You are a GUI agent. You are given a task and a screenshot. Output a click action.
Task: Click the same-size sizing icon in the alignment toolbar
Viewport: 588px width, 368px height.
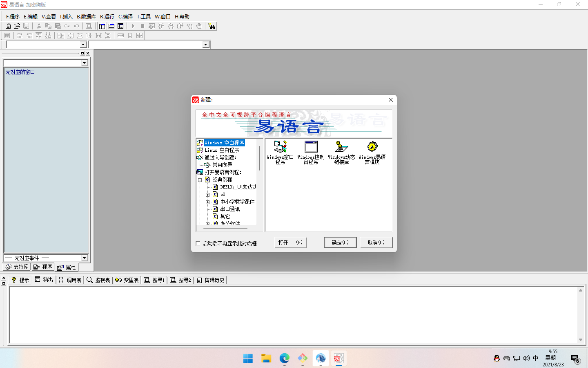(139, 36)
